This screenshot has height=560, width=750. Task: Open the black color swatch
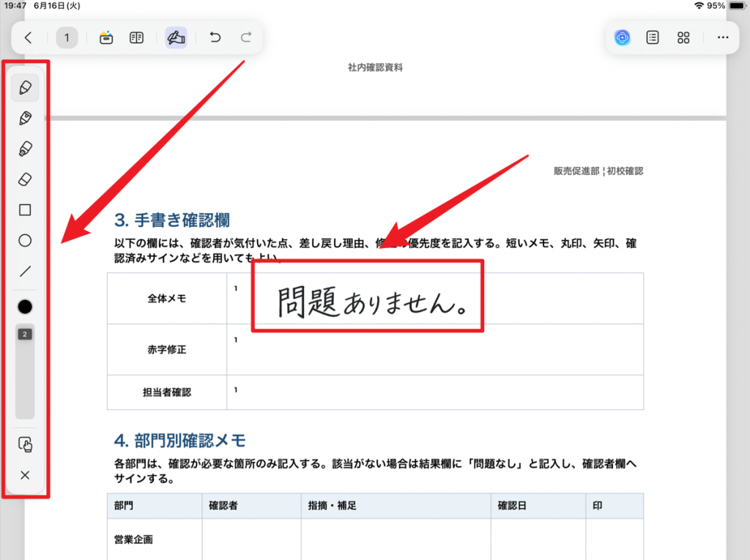(25, 307)
